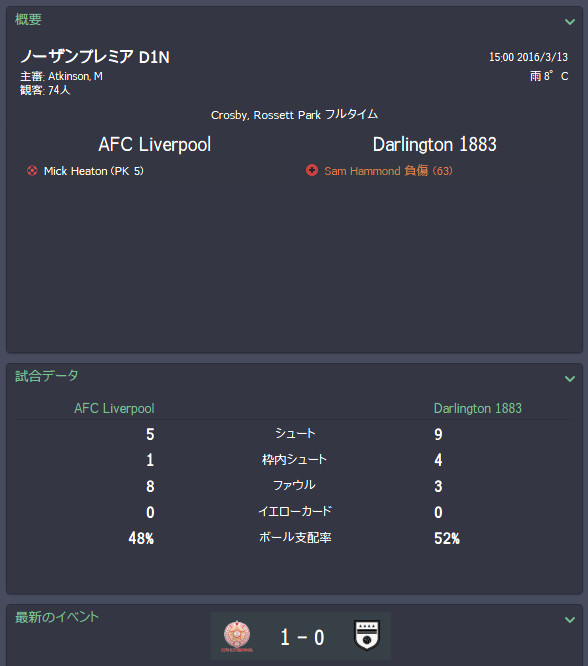Viewport: 588px width, 666px height.
Task: Collapse the 概要 panel chevron
Action: pyautogui.click(x=570, y=21)
